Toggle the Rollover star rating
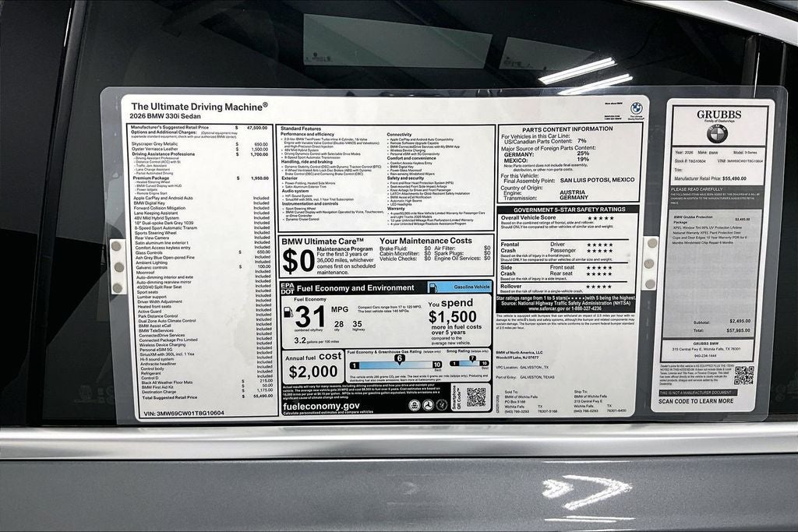The image size is (798, 532). (599, 286)
